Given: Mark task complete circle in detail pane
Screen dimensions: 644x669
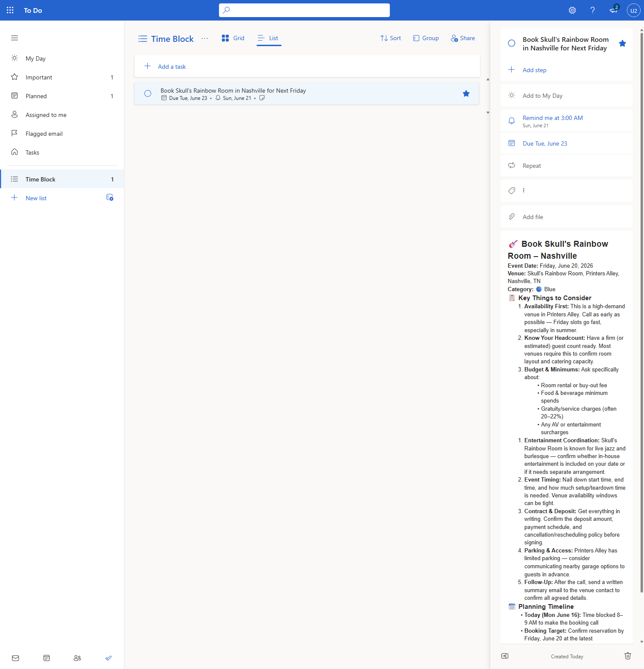Looking at the screenshot, I should 512,43.
